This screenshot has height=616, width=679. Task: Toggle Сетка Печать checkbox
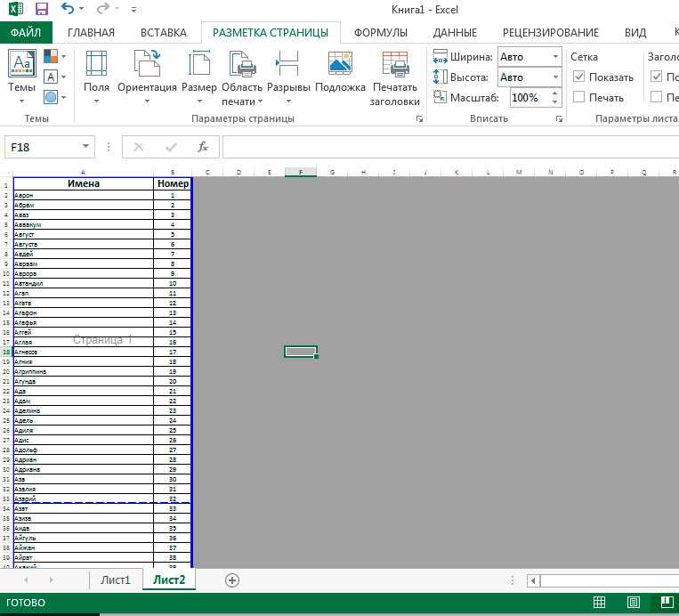578,97
